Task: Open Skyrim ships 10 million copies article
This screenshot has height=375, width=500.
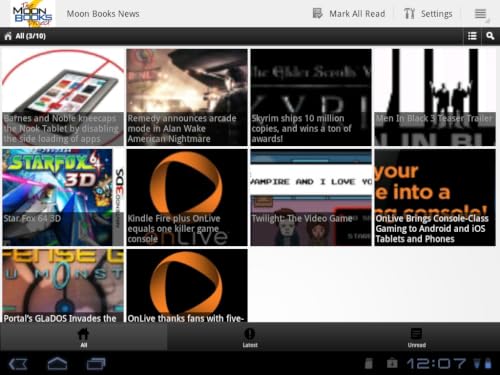Action: coord(311,97)
